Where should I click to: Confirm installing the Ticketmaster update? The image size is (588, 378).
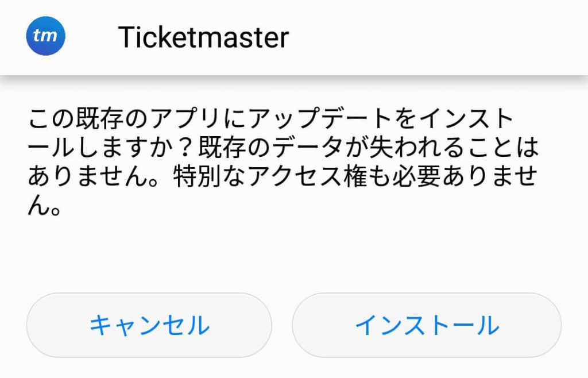(x=427, y=326)
